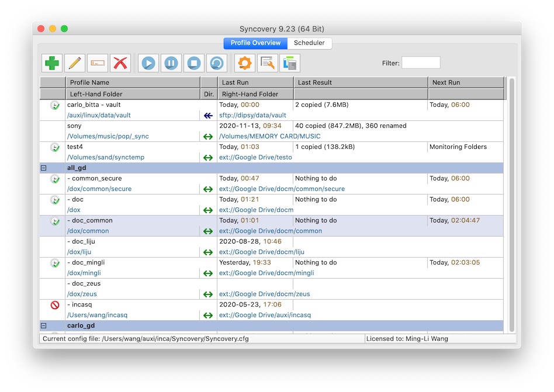Select the test4 profile name
Image resolution: width=554 pixels, height=392 pixels.
coord(75,147)
